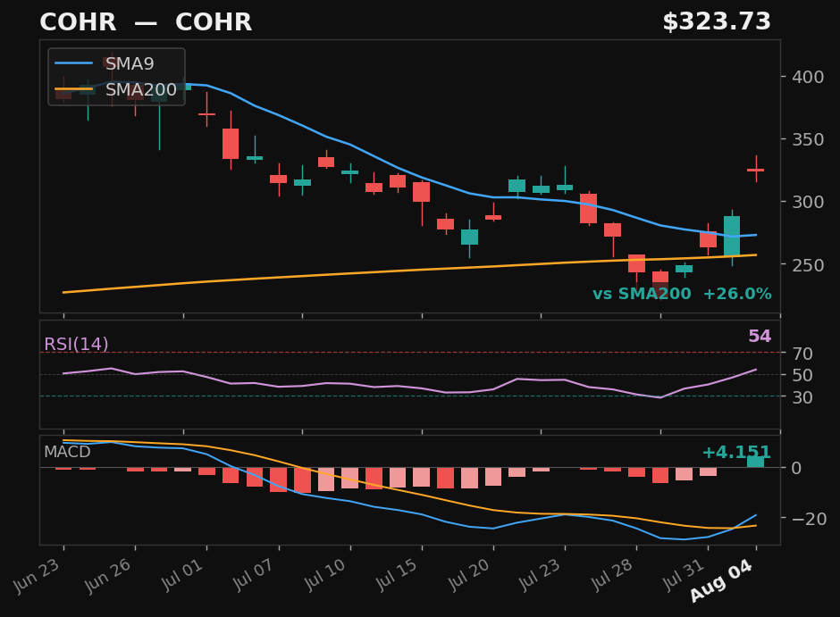Click the Jul 15 date label

click(x=398, y=575)
